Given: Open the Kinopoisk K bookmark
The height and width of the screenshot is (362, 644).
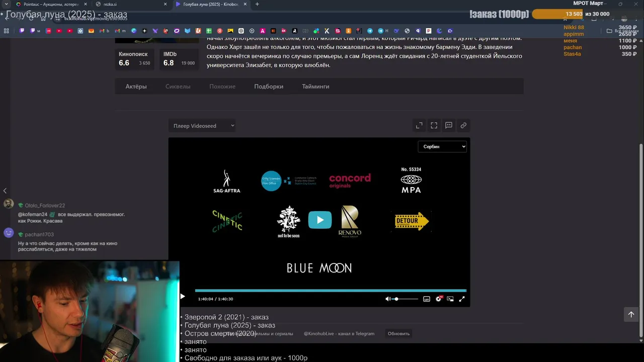Looking at the screenshot, I should click(327, 31).
